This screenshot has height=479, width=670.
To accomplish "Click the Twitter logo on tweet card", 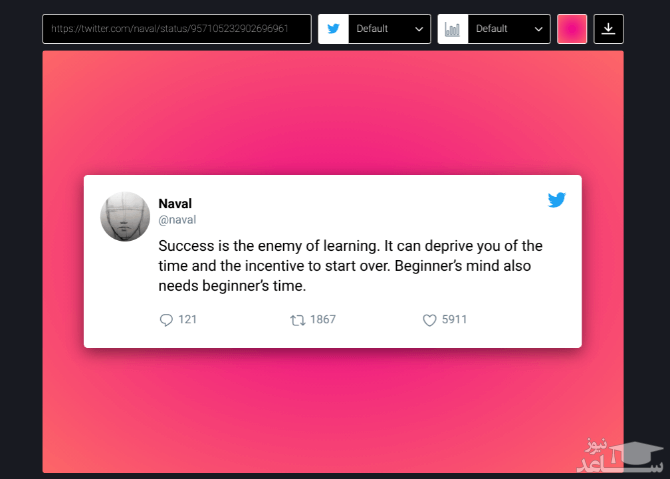I will tap(556, 200).
